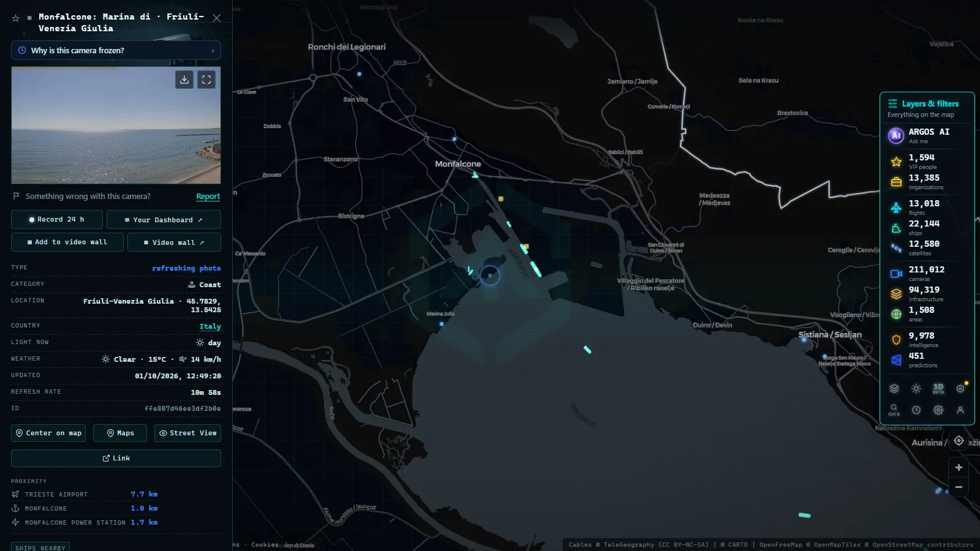The width and height of the screenshot is (980, 551).
Task: Toggle cameras layer
Action: (927, 274)
